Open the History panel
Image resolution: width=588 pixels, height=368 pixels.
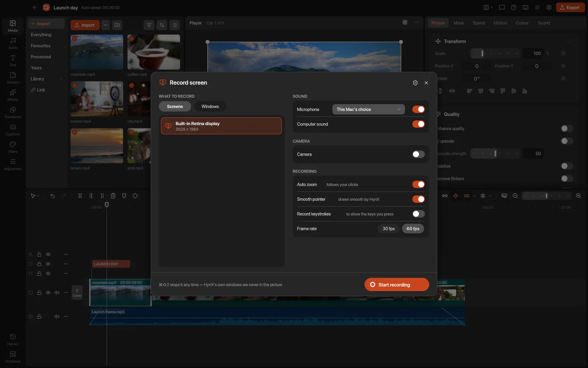tap(13, 340)
